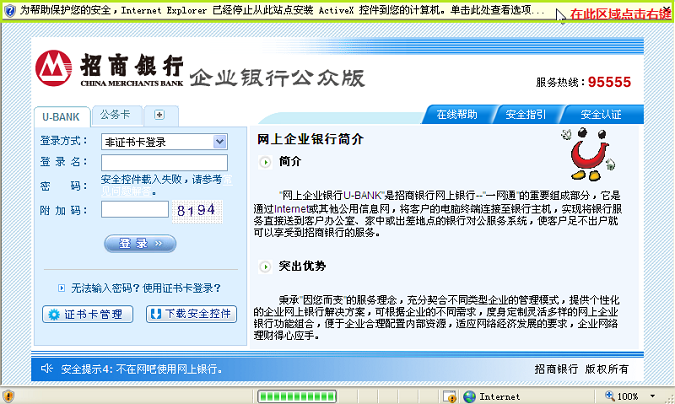Click 下载安全控件 button

(192, 314)
